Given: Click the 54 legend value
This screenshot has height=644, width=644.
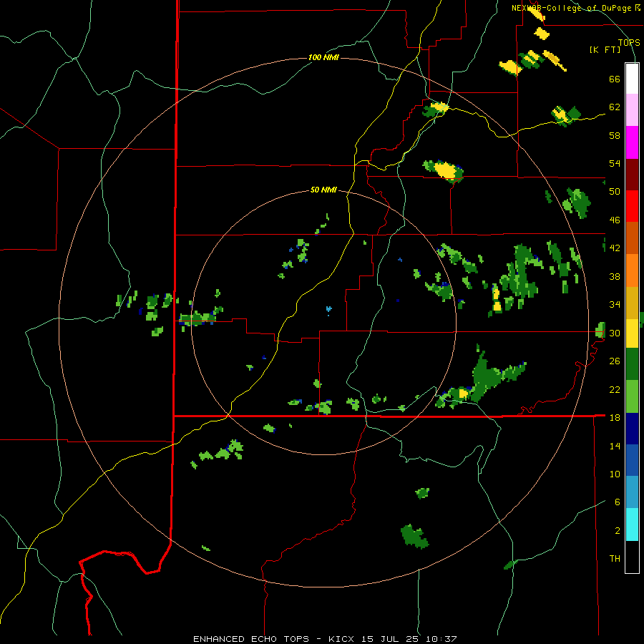Looking at the screenshot, I should (615, 163).
